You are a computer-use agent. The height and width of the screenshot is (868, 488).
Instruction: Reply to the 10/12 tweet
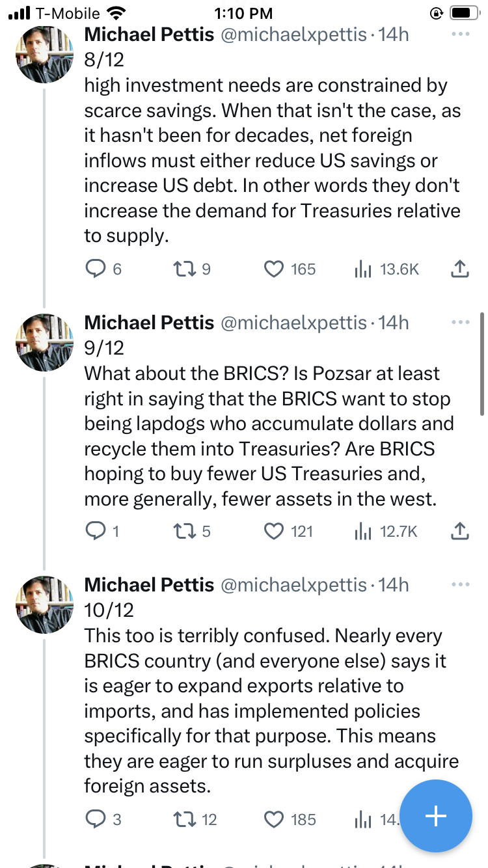click(96, 819)
